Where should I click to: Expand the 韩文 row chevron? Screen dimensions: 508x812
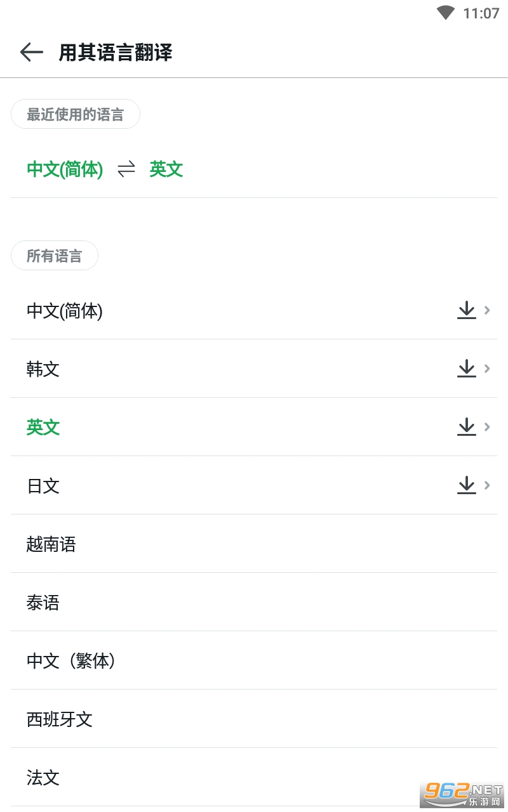coord(488,369)
